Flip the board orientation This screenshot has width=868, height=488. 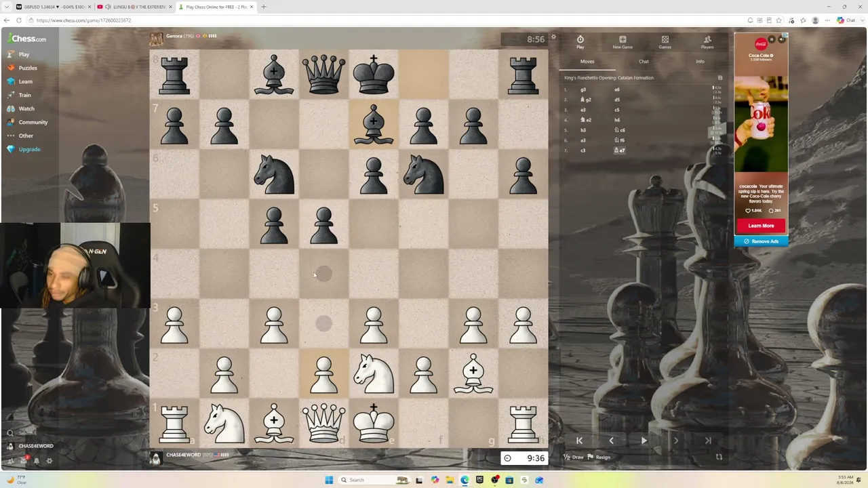coord(719,457)
